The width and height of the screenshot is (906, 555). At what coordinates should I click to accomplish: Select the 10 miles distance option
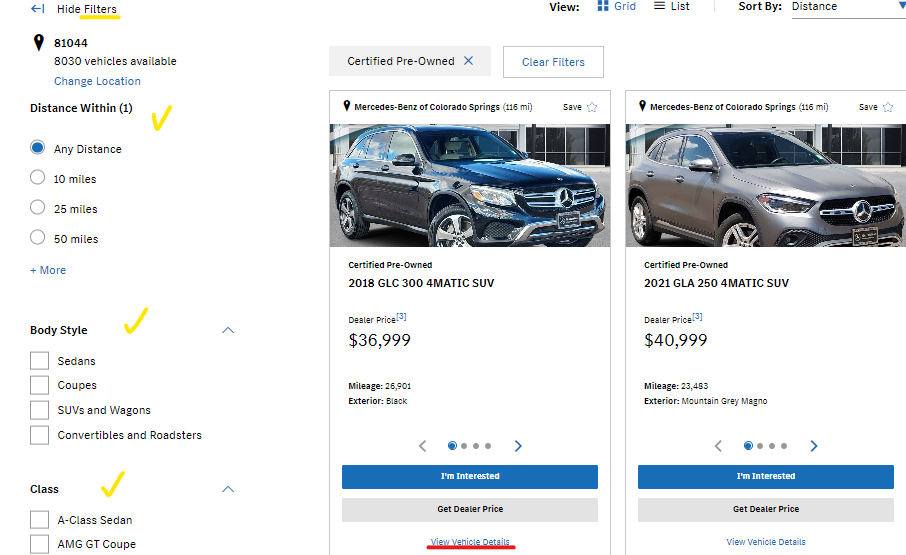point(38,178)
